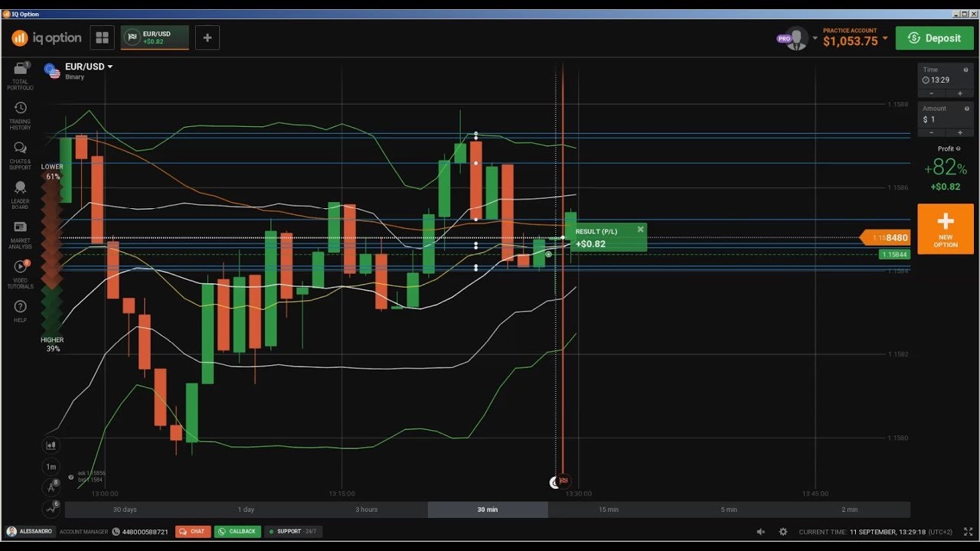The image size is (980, 551).
Task: Expand the profile menu arrow
Action: 815,37
